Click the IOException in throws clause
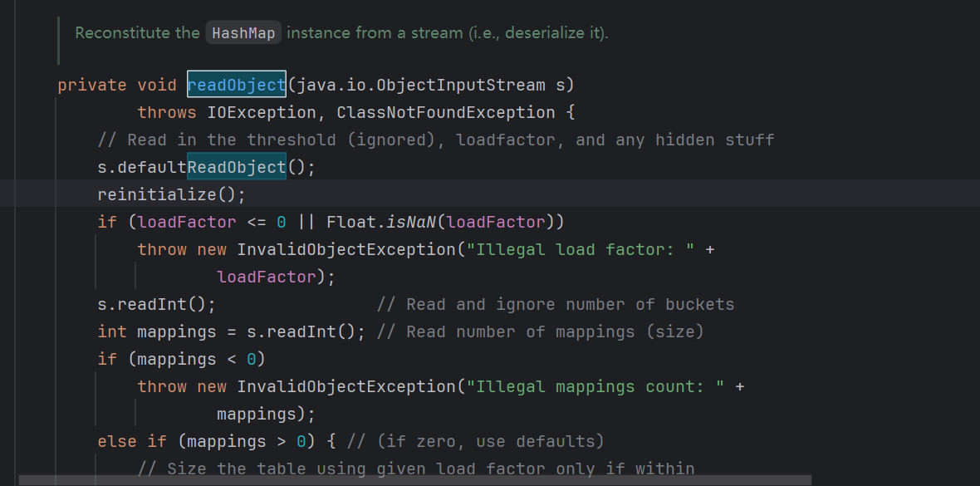The width and height of the screenshot is (980, 486). pos(262,113)
